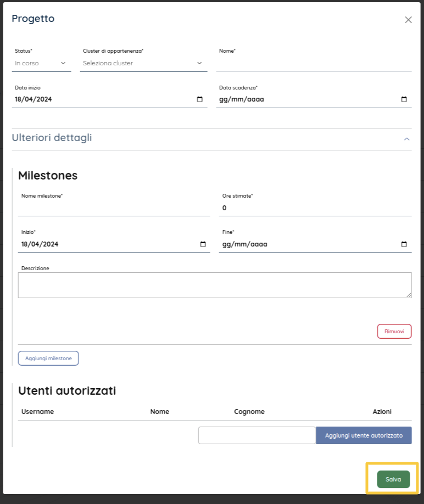The image size is (424, 504).
Task: Focus the Nome milestone field
Action: point(114,208)
